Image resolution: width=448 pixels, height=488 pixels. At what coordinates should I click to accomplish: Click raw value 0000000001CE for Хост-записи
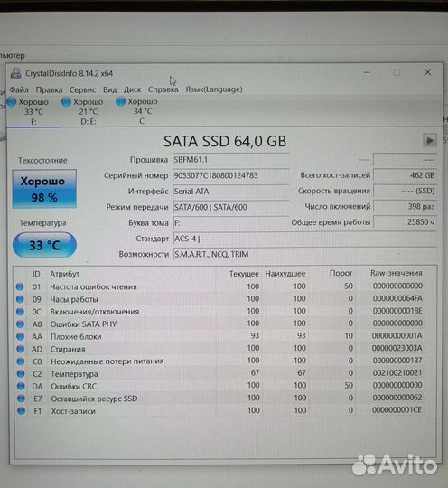pyautogui.click(x=397, y=410)
